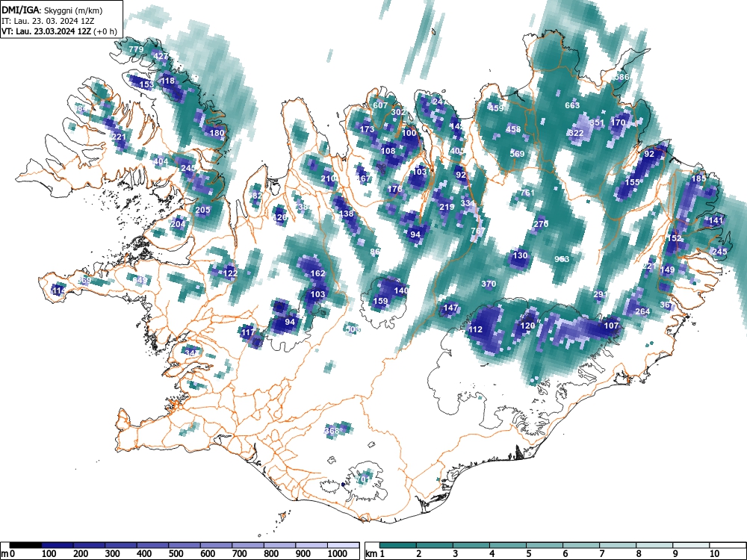Click the visibility value 368
This screenshot has width=747, height=560.
pyautogui.click(x=332, y=431)
